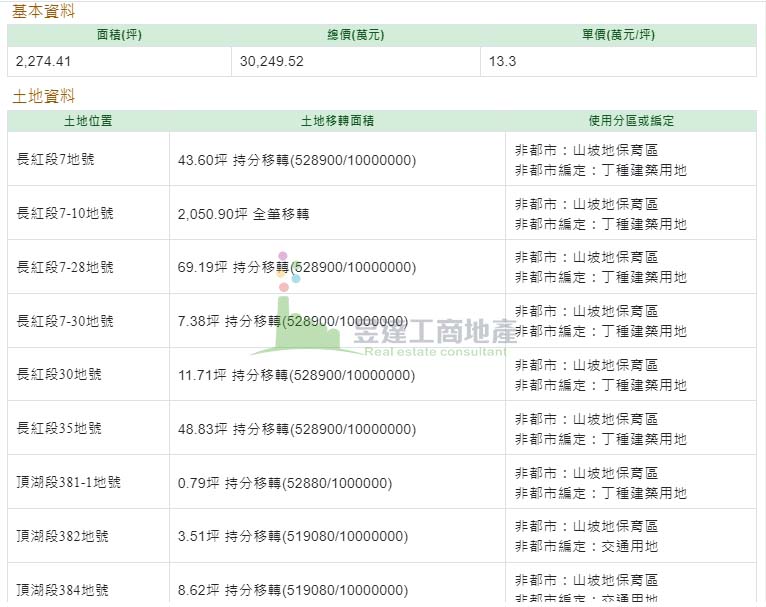Select the total price value 30,249.52
766x607 pixels.
(x=272, y=61)
